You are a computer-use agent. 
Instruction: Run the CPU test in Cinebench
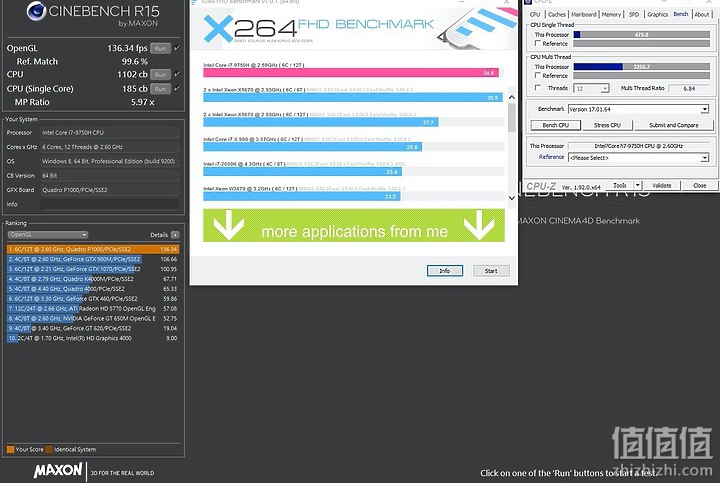pos(160,74)
